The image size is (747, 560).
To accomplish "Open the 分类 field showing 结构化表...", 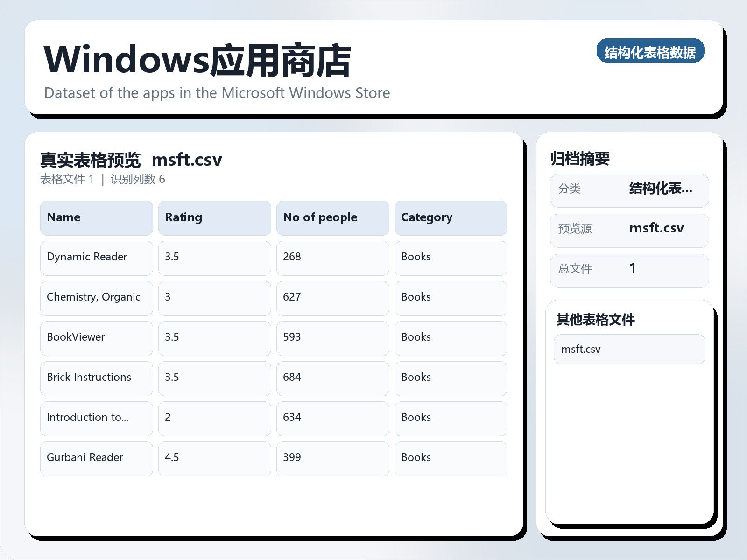I will (x=661, y=189).
